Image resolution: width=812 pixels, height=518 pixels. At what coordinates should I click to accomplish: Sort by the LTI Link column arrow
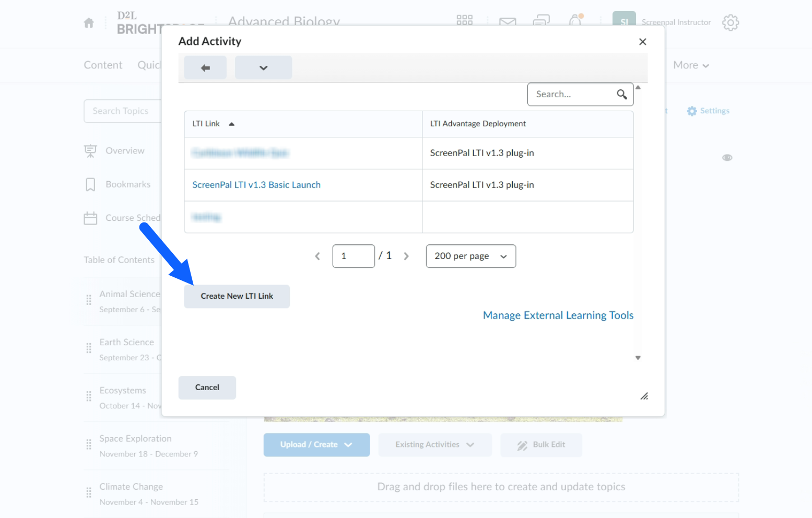[231, 124]
